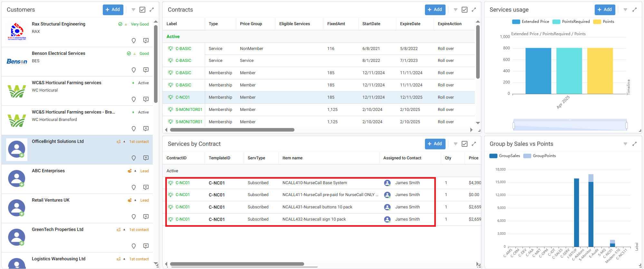Image resolution: width=644 pixels, height=269 pixels.
Task: Add a note for Rax Structural Engineering
Action: click(146, 41)
